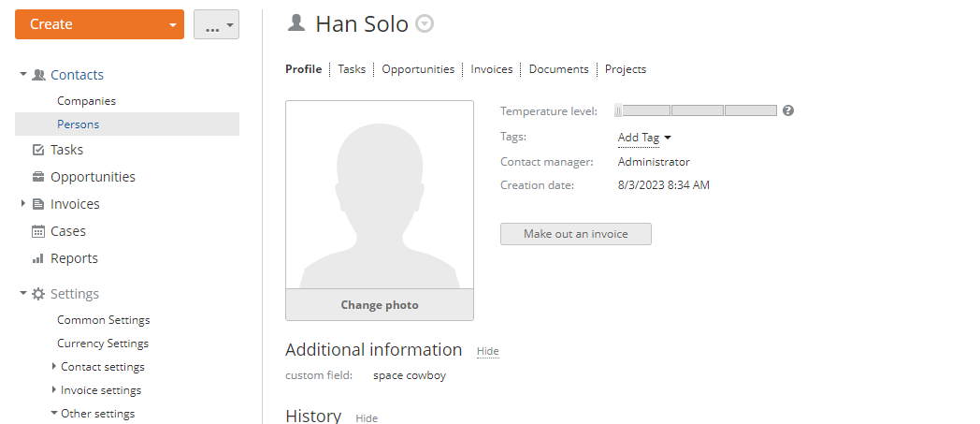This screenshot has height=424, width=980.
Task: Click the Reports bar chart icon
Action: click(x=38, y=258)
